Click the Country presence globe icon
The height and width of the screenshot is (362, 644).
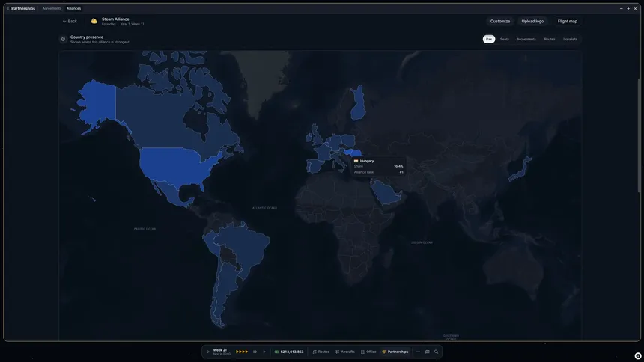[63, 40]
